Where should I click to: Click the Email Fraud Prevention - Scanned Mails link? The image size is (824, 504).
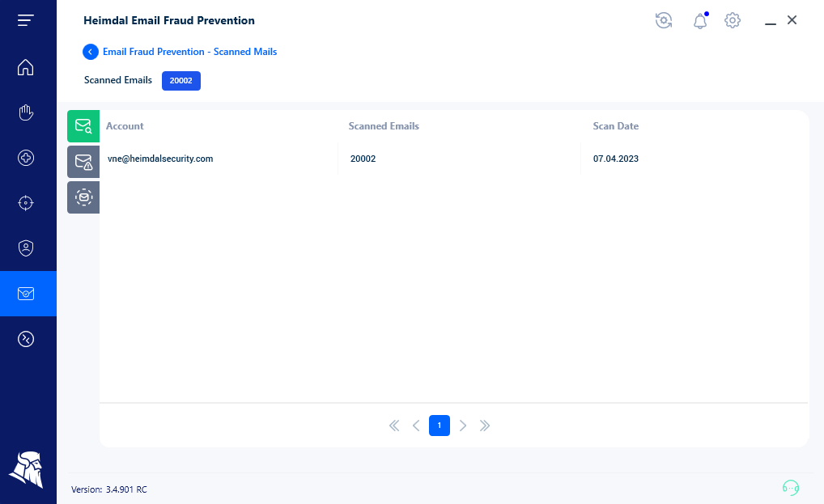click(189, 52)
